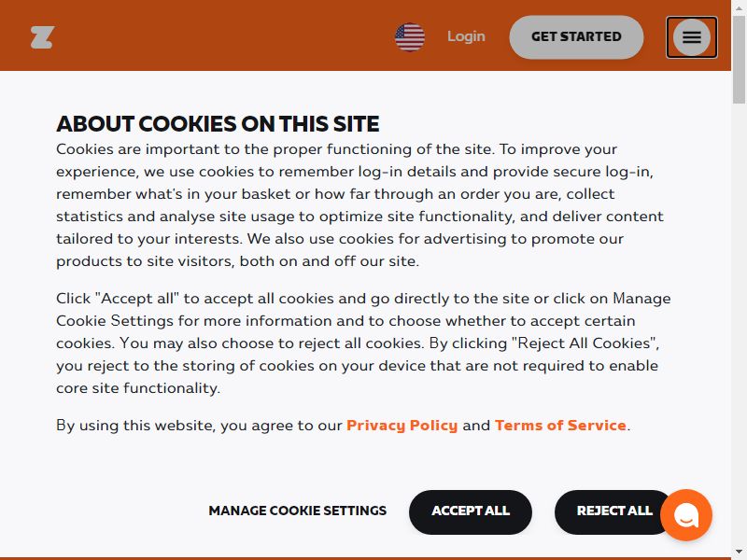Open the US flag region selector
This screenshot has height=560, width=747.
410,37
